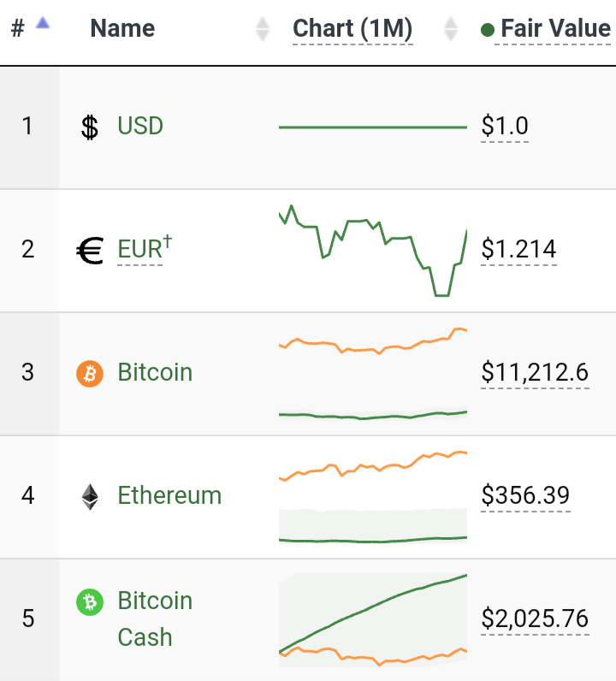Click the Euro currency symbol icon
Viewport: 616px width, 681px height.
[x=90, y=251]
